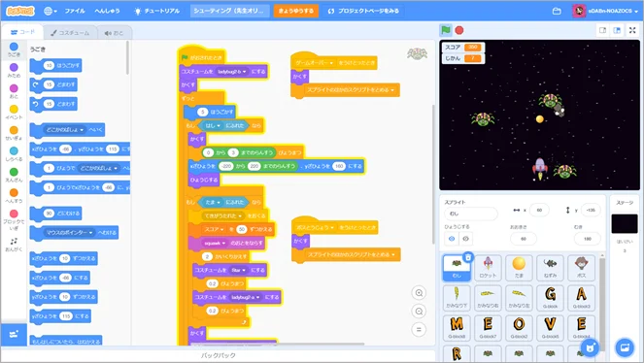The width and height of the screenshot is (644, 363).
Task: Open the choose a sprite cat button
Action: pos(591,347)
